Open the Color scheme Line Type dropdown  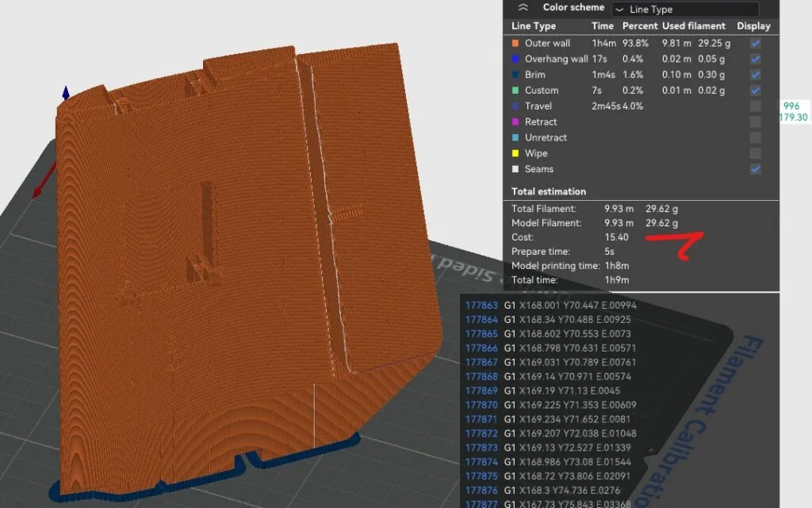click(x=685, y=10)
